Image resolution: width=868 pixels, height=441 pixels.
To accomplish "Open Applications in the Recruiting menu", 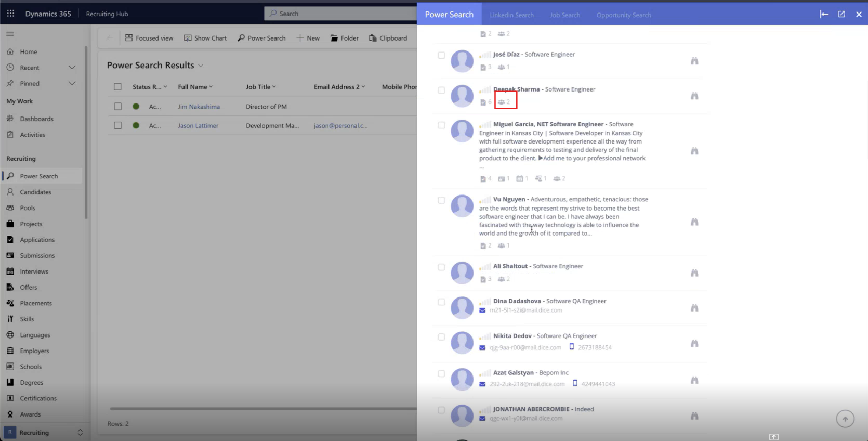I will (x=37, y=240).
